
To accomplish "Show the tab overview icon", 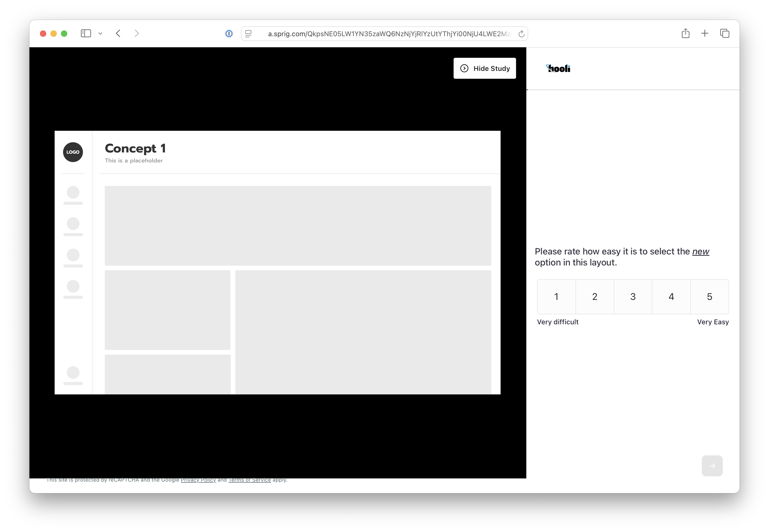I will (x=725, y=33).
